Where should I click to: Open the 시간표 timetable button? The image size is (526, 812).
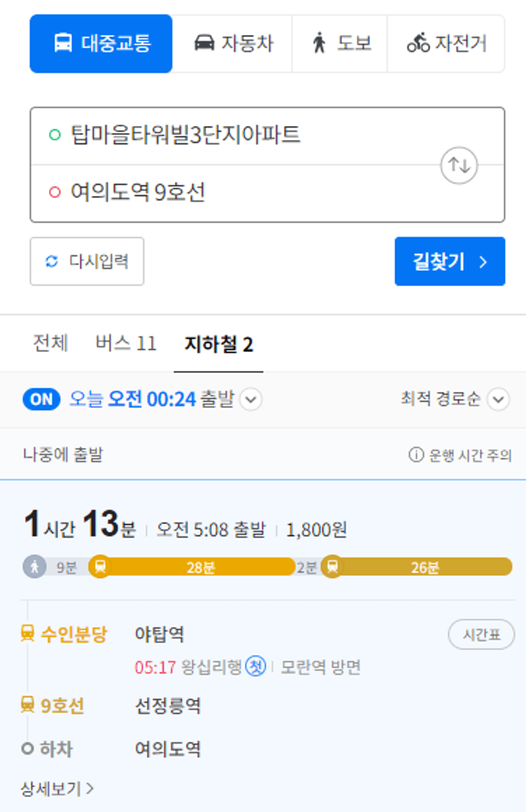(481, 635)
